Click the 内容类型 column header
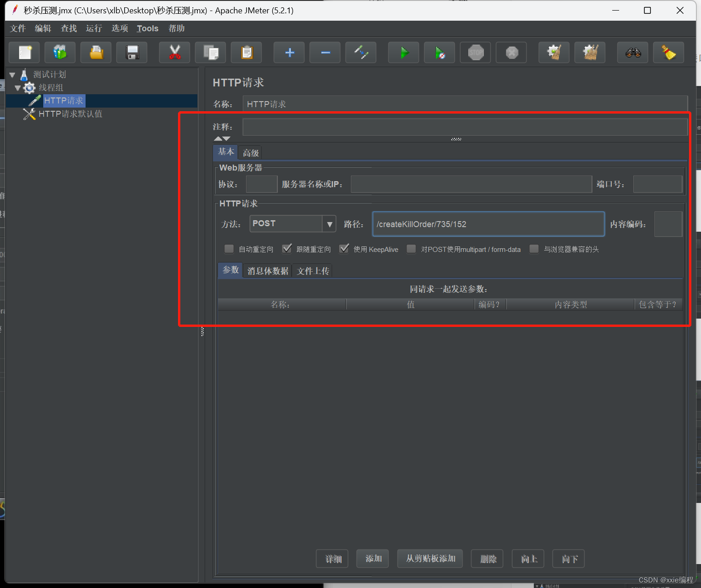 [570, 304]
